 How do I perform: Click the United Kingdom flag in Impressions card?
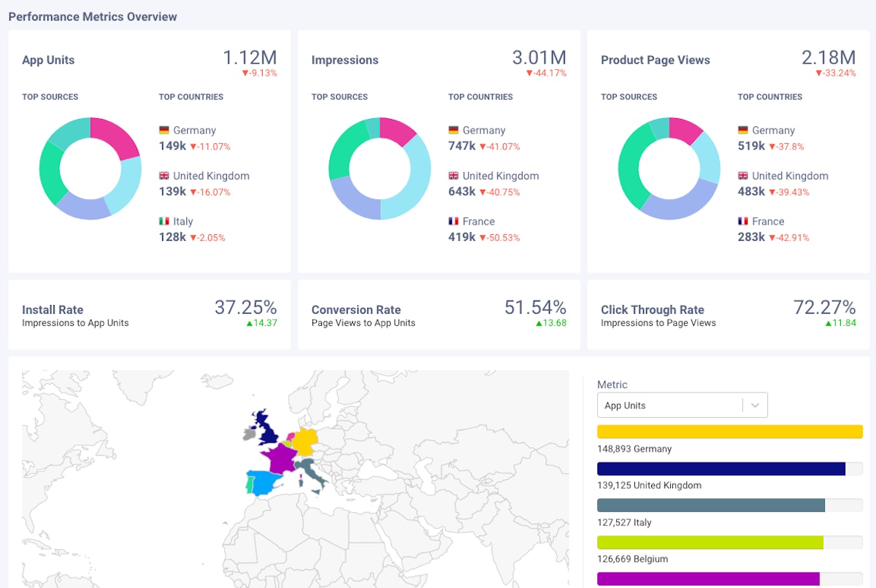click(453, 175)
